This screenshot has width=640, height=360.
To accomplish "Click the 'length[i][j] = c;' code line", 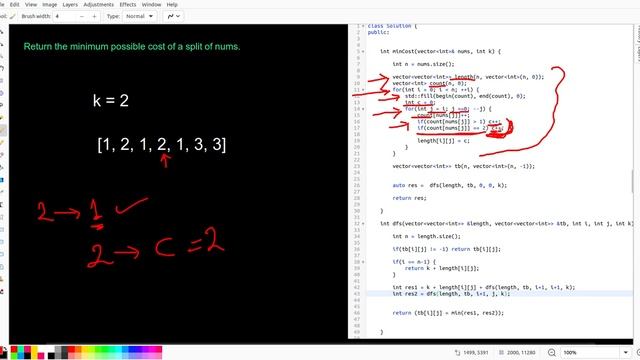I will (443, 141).
